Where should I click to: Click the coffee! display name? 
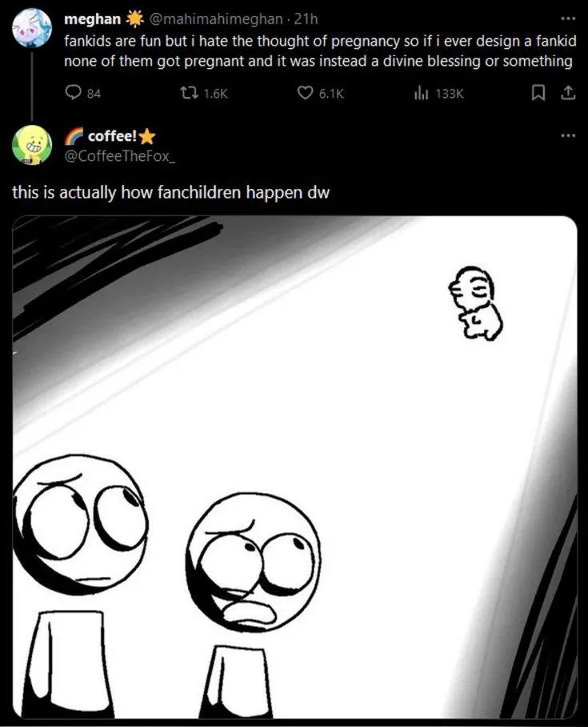[x=112, y=136]
